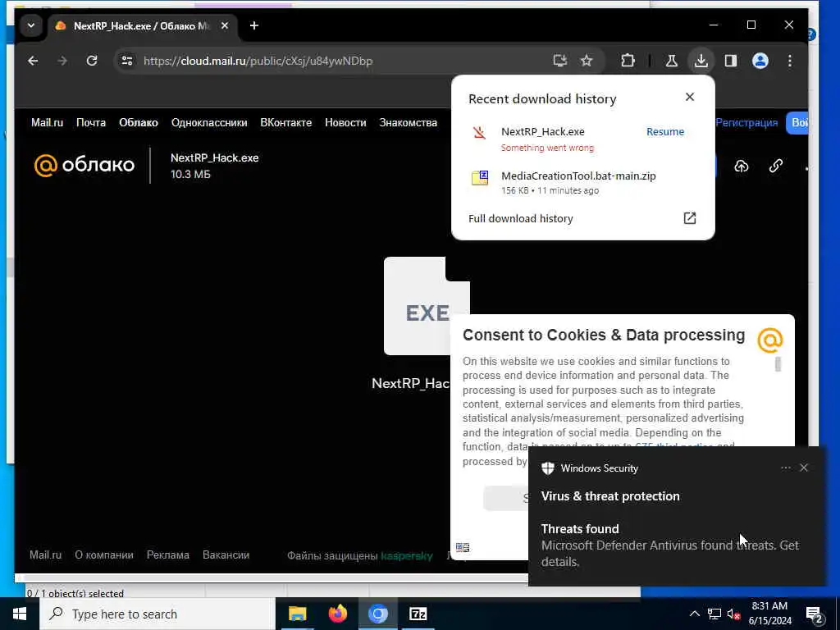Screen dimensions: 840x630
Task: Open the Windows Start menu
Action: point(20,614)
